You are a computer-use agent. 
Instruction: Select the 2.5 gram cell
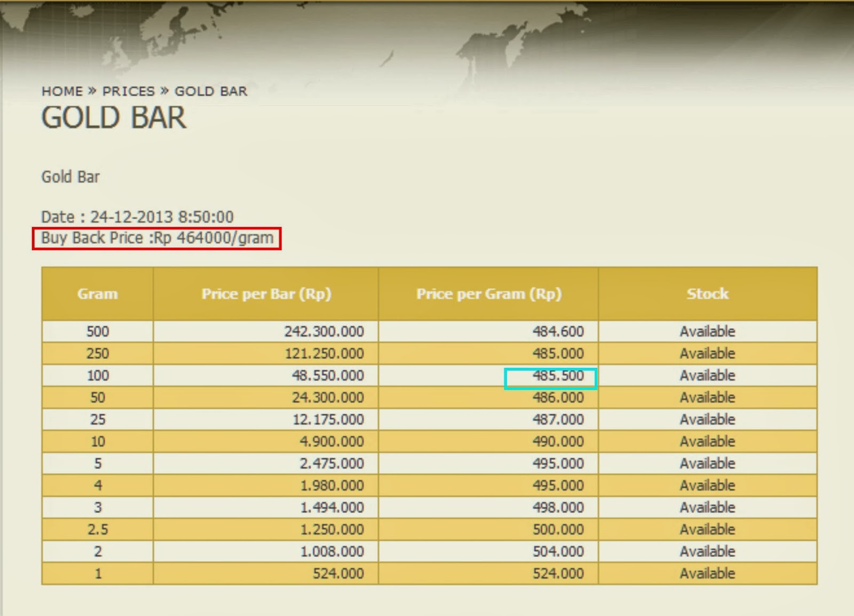98,530
